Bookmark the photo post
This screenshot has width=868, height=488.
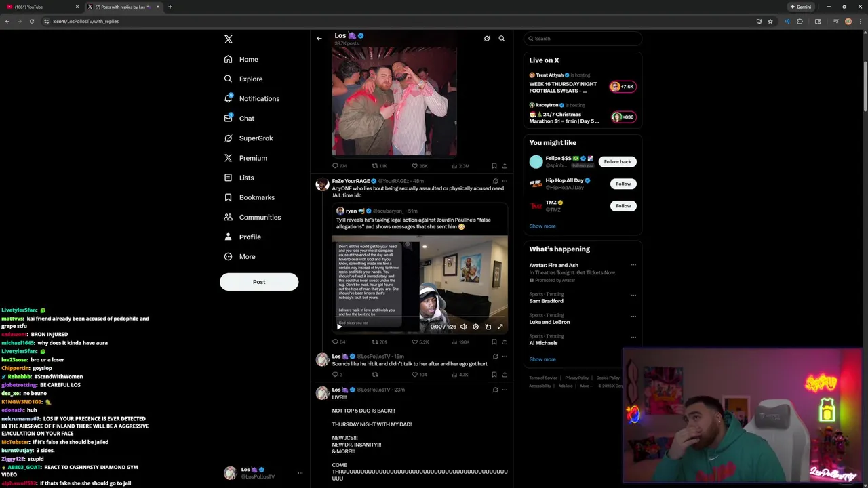[494, 165]
